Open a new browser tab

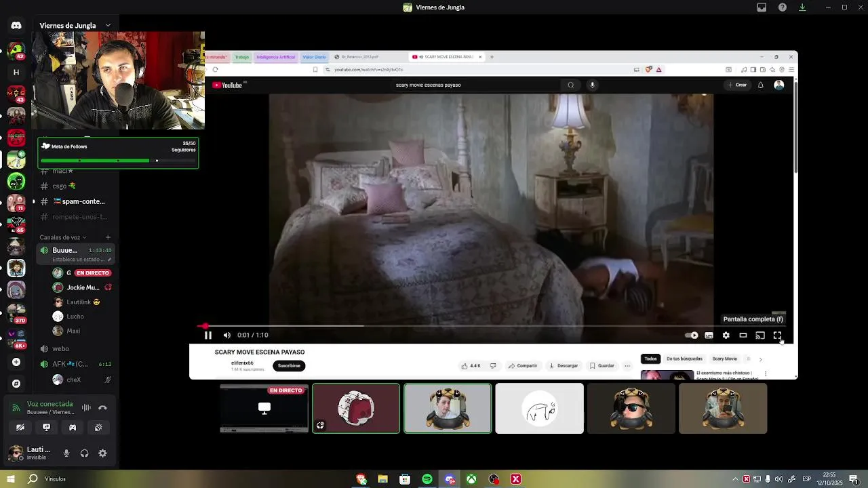click(x=492, y=57)
